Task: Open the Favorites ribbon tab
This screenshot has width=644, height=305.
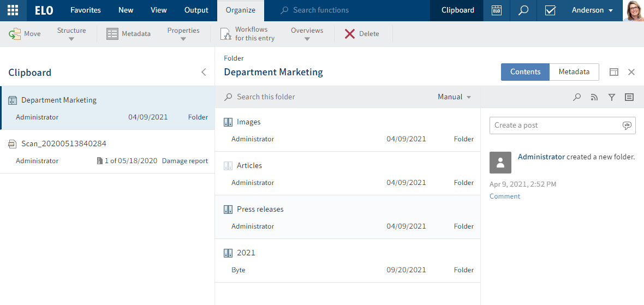Action: pyautogui.click(x=86, y=10)
